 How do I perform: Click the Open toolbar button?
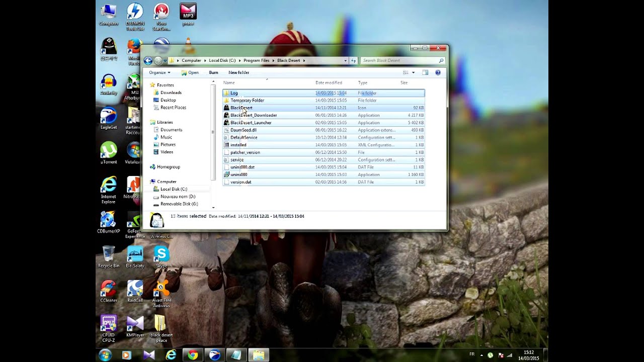pos(190,72)
